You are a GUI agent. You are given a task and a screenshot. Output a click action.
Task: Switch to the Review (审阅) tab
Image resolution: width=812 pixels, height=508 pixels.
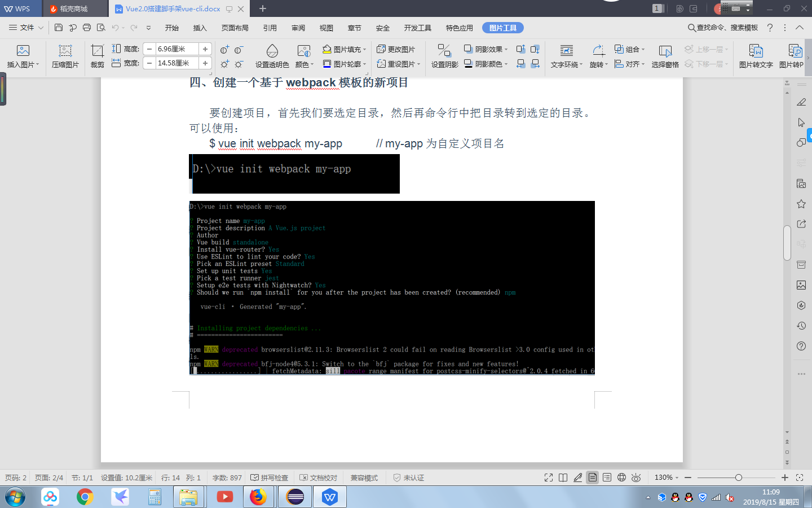pyautogui.click(x=298, y=28)
